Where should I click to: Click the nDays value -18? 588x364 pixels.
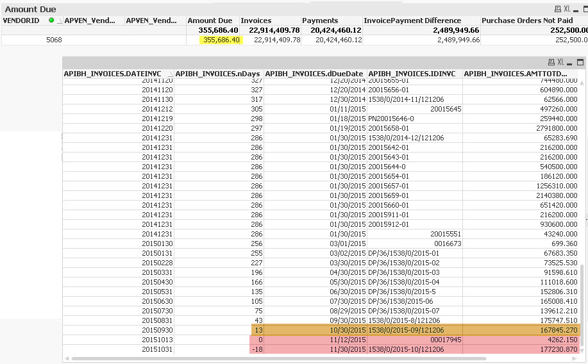258,349
